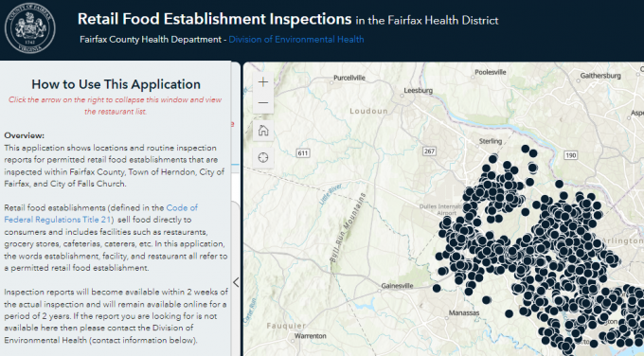Zoom out on the map
Screen dimensions: 644x356
263,102
